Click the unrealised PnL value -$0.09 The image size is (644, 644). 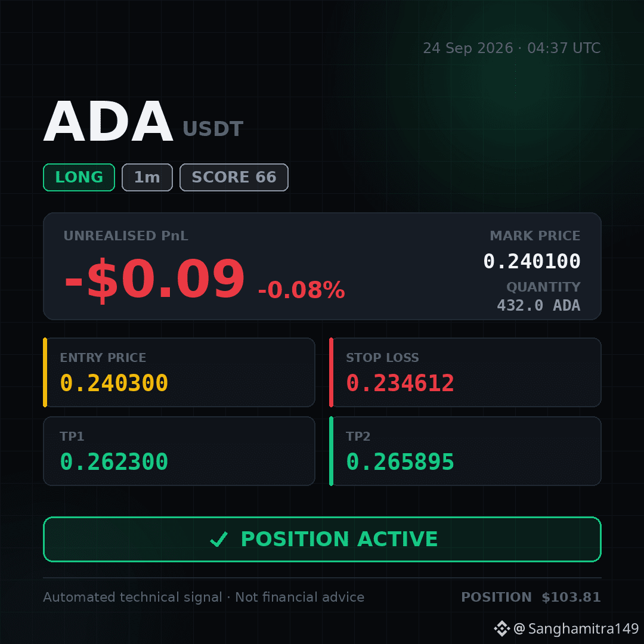(x=154, y=279)
